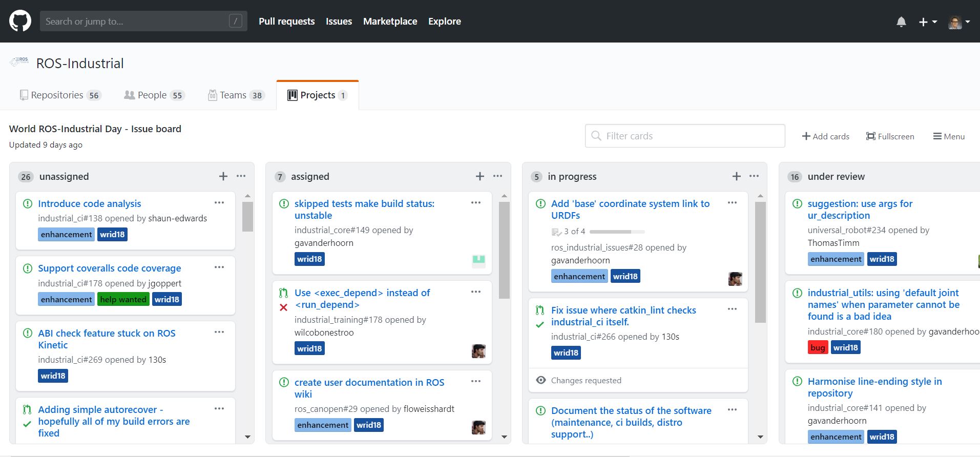Open Support coveralls code coverage issue
Screen dimensions: 980x457
point(109,268)
